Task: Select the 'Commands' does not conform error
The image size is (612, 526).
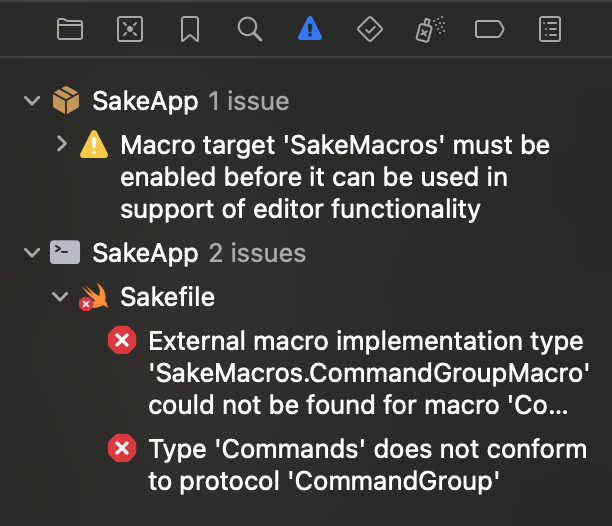Action: pos(366,465)
